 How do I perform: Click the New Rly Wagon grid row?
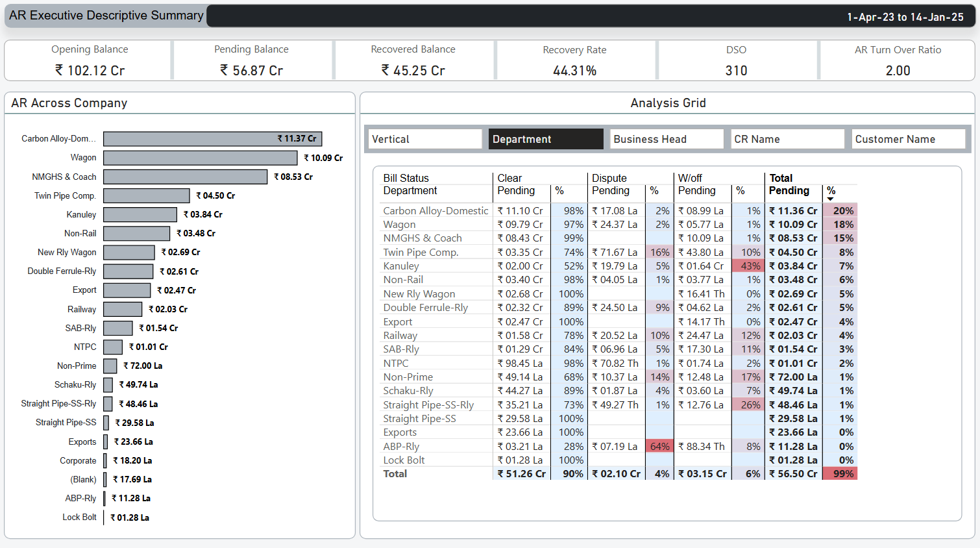coord(619,293)
